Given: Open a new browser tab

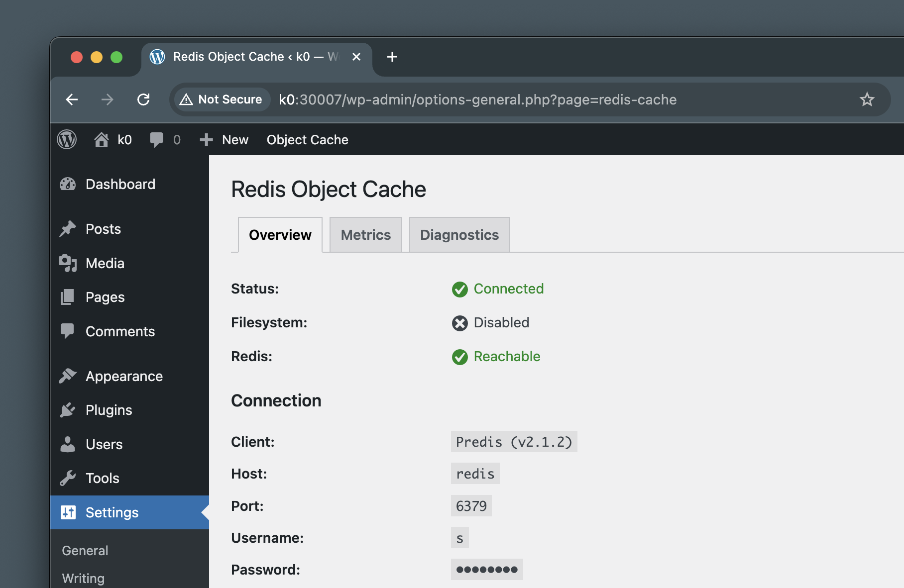Looking at the screenshot, I should pyautogui.click(x=392, y=57).
